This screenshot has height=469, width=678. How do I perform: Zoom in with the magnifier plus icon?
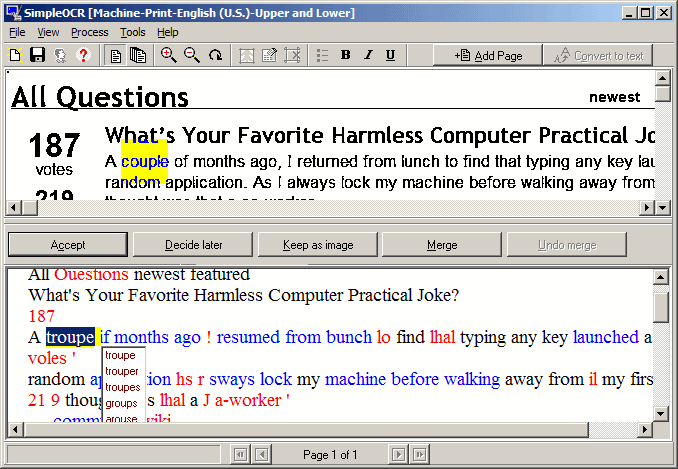(168, 55)
